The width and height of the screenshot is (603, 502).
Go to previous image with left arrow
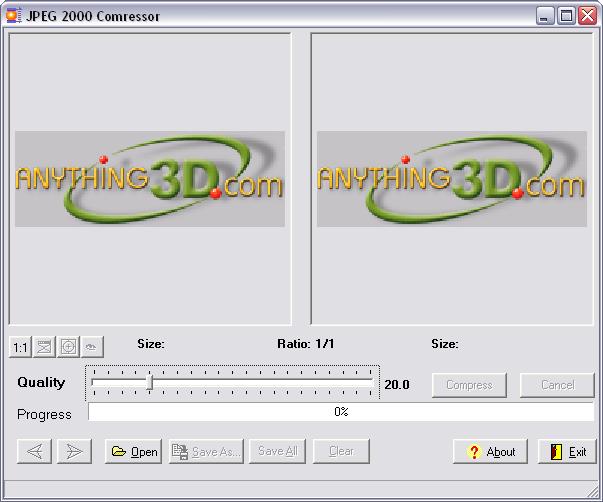point(35,451)
